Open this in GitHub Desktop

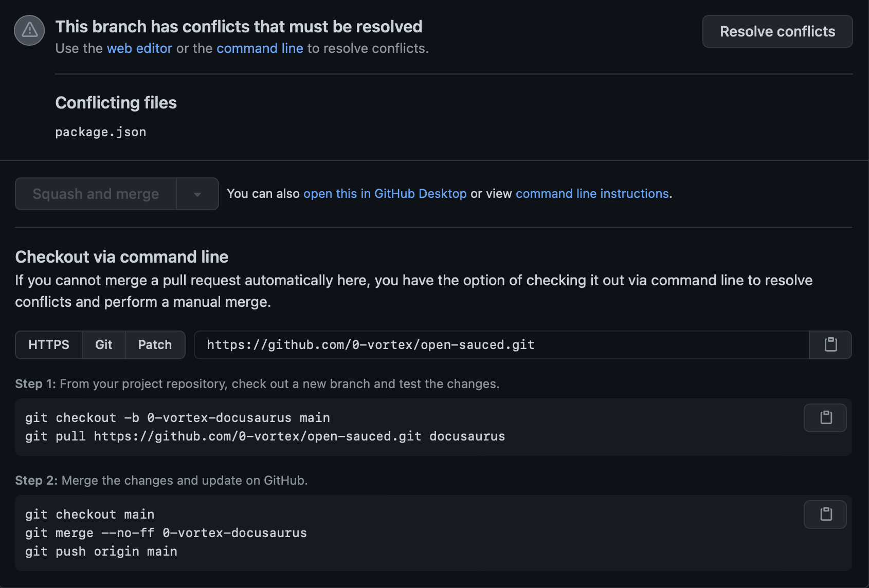tap(385, 194)
